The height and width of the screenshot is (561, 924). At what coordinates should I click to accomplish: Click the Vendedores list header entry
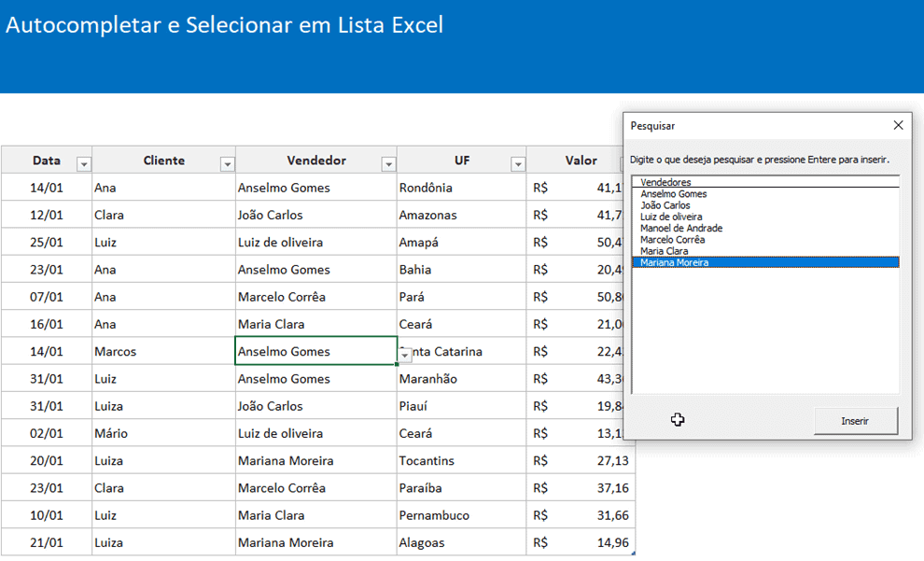click(666, 182)
